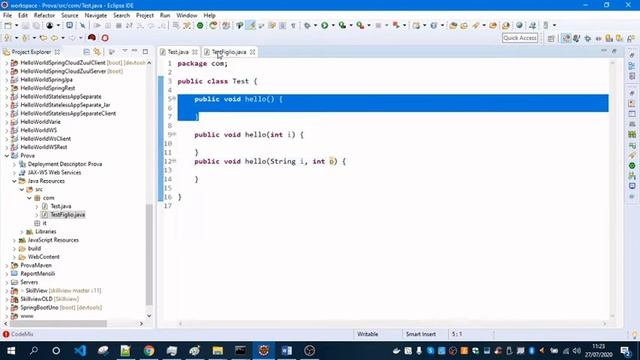This screenshot has height=360, width=640.
Task: Expand the WebContent folder
Action: point(14,257)
